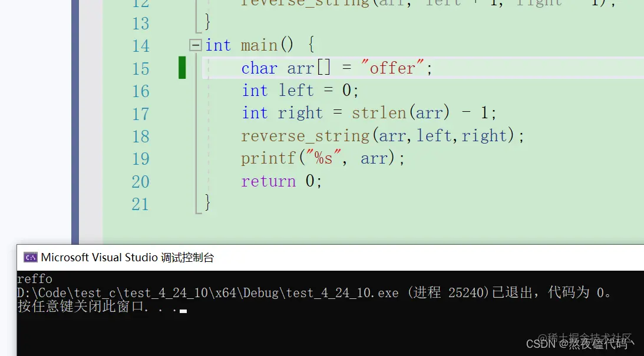
Task: Click the "%s" format string
Action: [323, 157]
